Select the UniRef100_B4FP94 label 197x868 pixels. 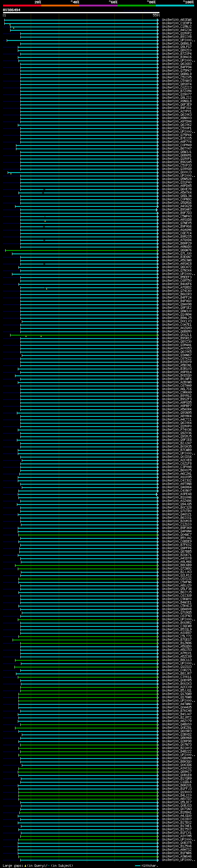[x=176, y=67]
